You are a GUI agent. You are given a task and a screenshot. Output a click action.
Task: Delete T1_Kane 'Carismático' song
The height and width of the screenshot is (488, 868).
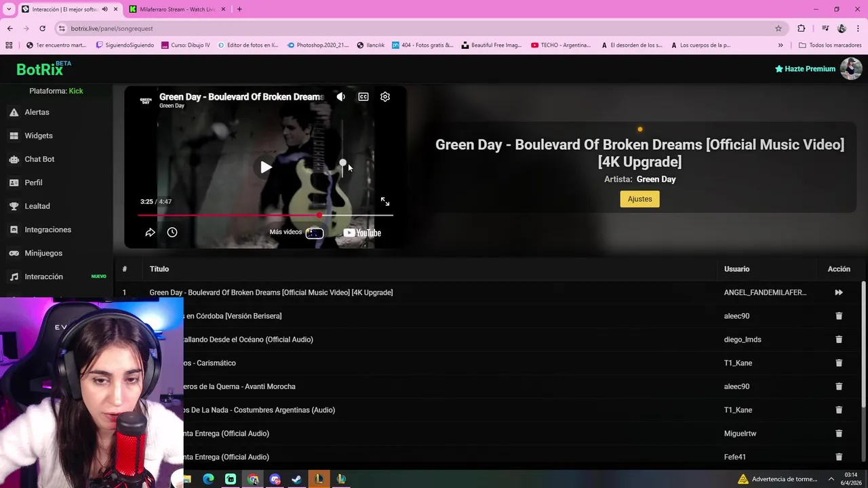click(x=839, y=363)
